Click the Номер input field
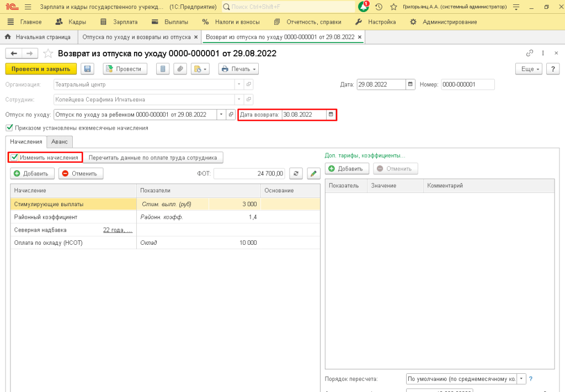Viewport: 565px width, 392px height. coord(467,84)
